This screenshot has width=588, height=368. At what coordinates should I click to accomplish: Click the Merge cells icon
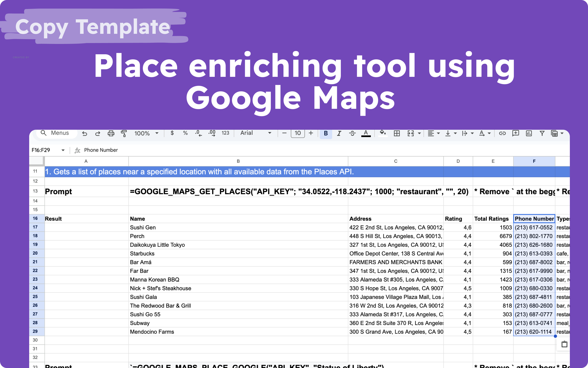click(411, 133)
